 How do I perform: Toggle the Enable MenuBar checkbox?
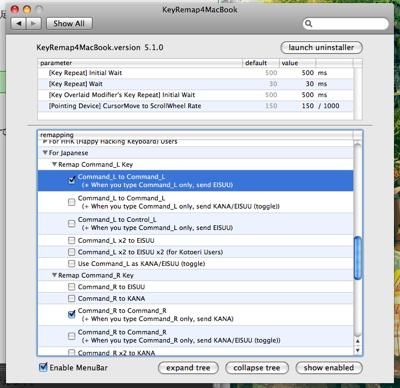pyautogui.click(x=43, y=367)
